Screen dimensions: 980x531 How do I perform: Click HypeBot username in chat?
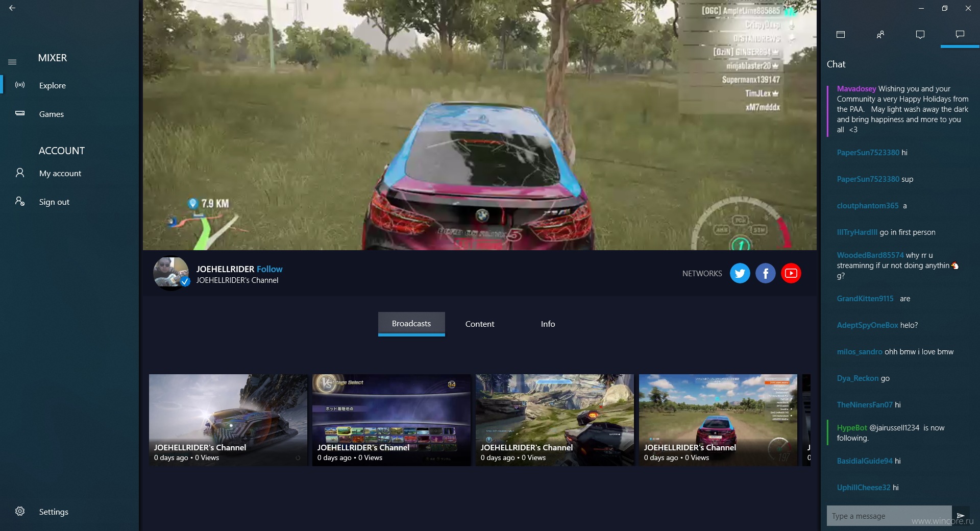[852, 428]
